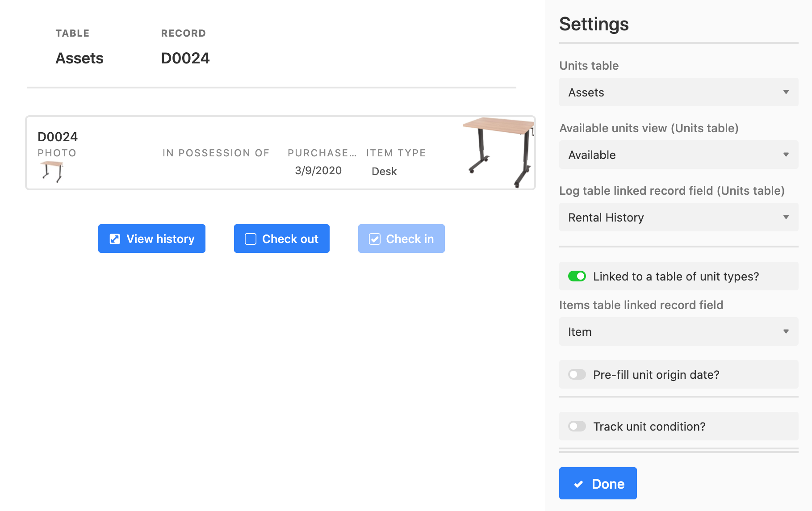The height and width of the screenshot is (511, 812).
Task: Expand the Available units view dropdown
Action: pos(678,155)
